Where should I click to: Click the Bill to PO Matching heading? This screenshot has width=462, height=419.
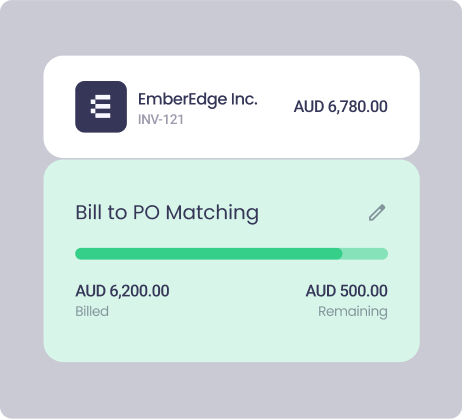click(x=167, y=213)
